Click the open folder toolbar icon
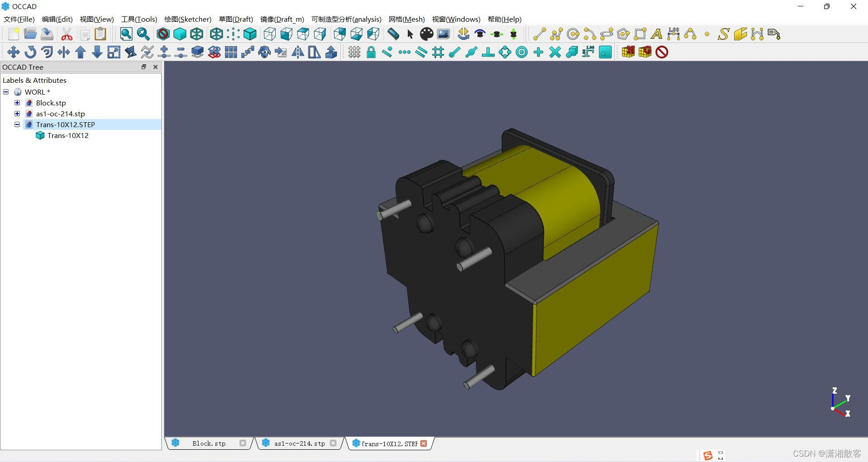The image size is (868, 462). pyautogui.click(x=30, y=34)
